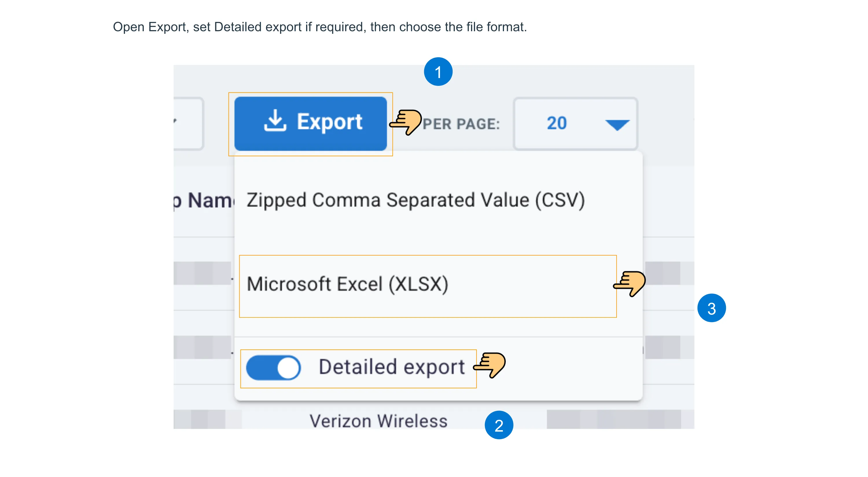Click the pointing hand beside Export
Viewport: 868px width, 477px height.
(x=405, y=121)
